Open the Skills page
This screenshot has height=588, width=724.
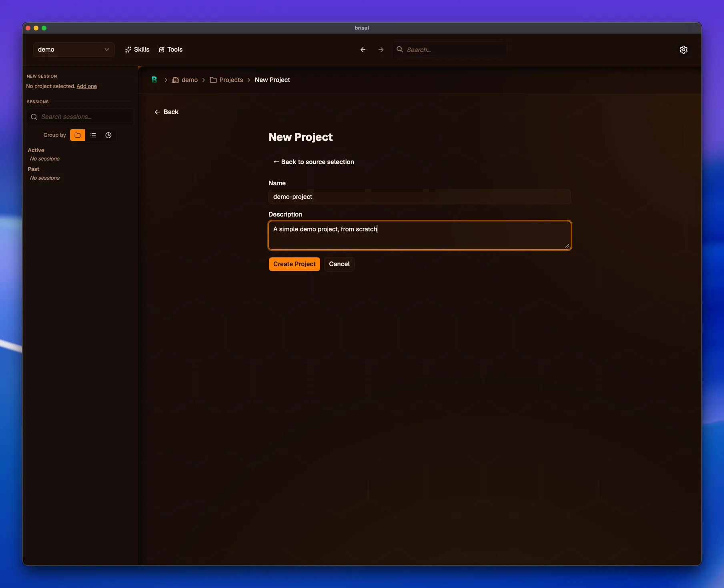tap(137, 50)
